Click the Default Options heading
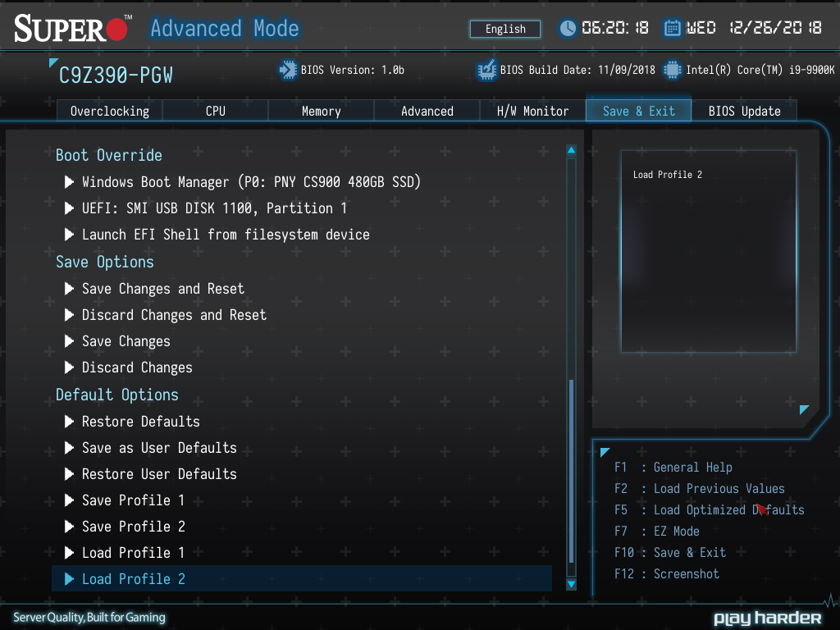 (117, 395)
